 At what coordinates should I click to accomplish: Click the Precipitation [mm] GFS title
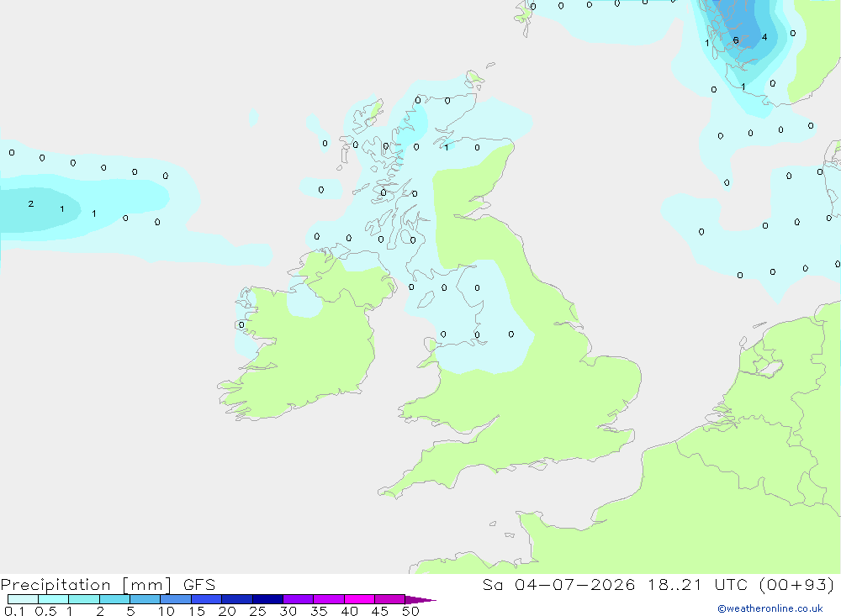[108, 584]
